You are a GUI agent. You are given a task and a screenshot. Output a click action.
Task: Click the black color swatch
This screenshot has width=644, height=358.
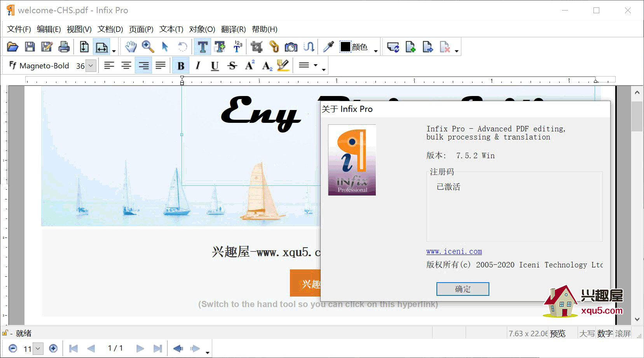click(345, 47)
